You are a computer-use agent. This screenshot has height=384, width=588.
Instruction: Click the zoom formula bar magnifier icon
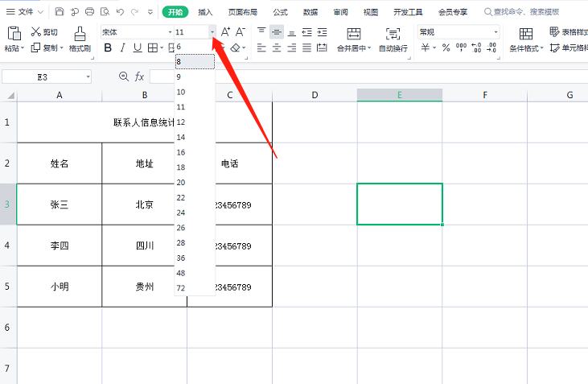[x=123, y=76]
